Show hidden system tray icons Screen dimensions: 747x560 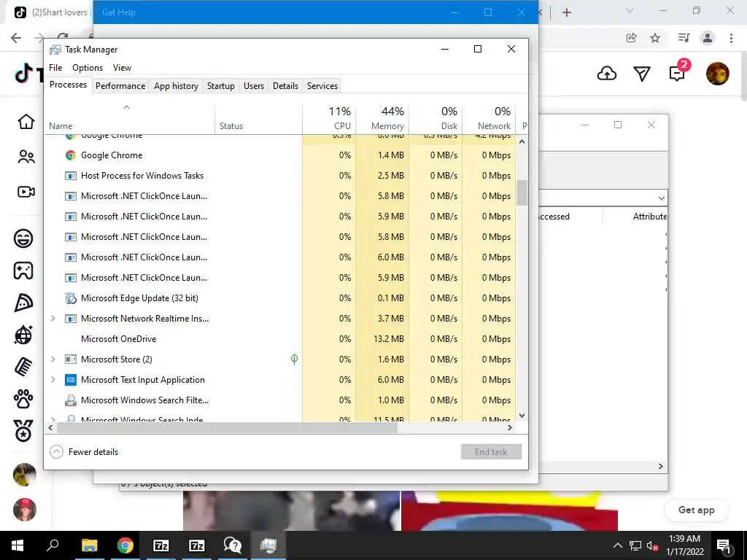pos(617,545)
